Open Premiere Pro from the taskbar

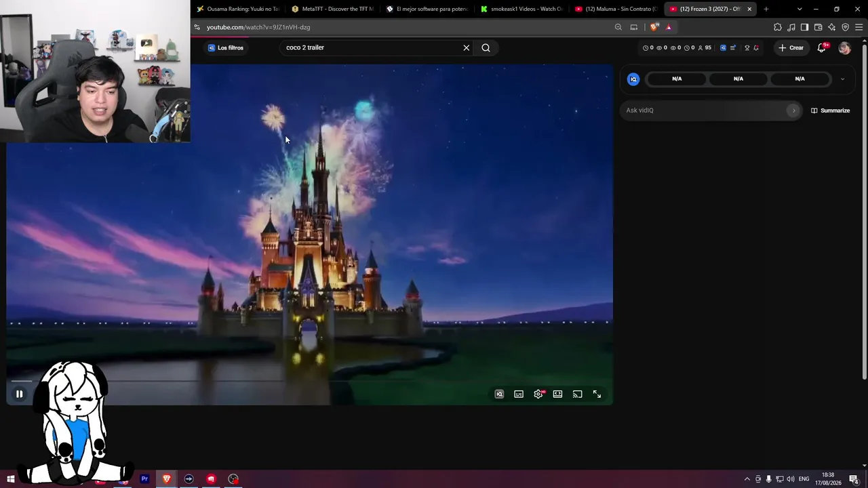(x=144, y=479)
